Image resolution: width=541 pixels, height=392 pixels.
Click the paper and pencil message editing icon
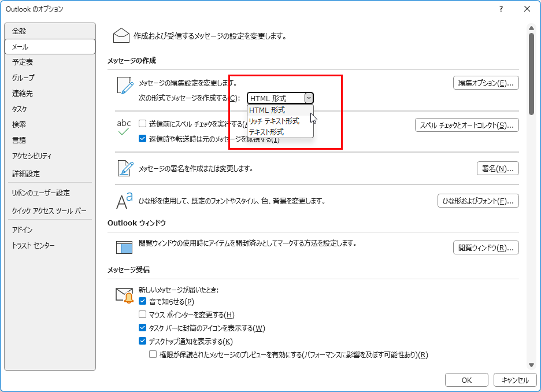point(125,86)
